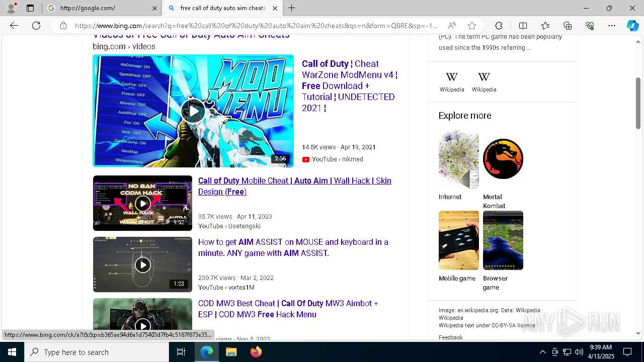Open Firefox in taskbar
This screenshot has width=644, height=362.
coord(256,352)
